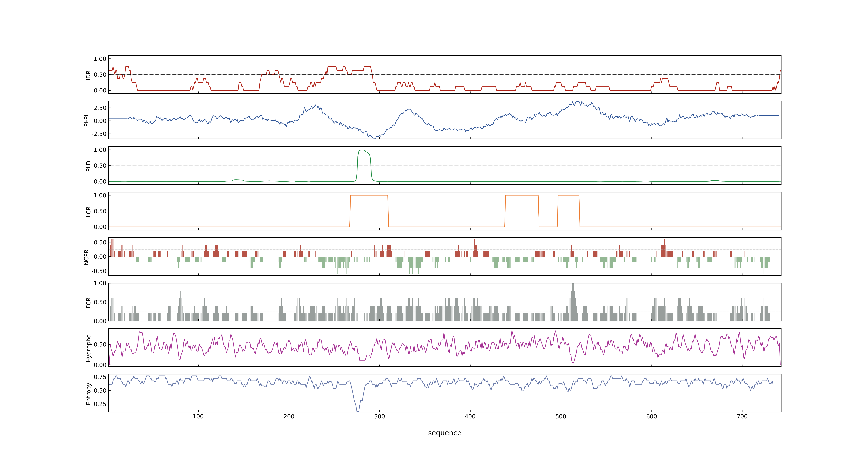Click the IDR y-axis label
Screen dimensions: 868x463
coord(89,75)
